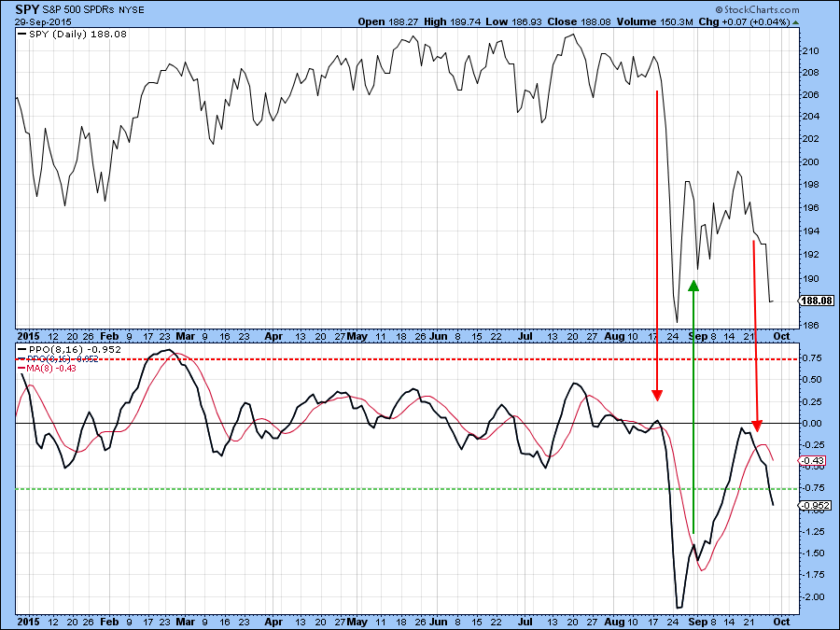Click the NYSE exchange label

point(132,10)
